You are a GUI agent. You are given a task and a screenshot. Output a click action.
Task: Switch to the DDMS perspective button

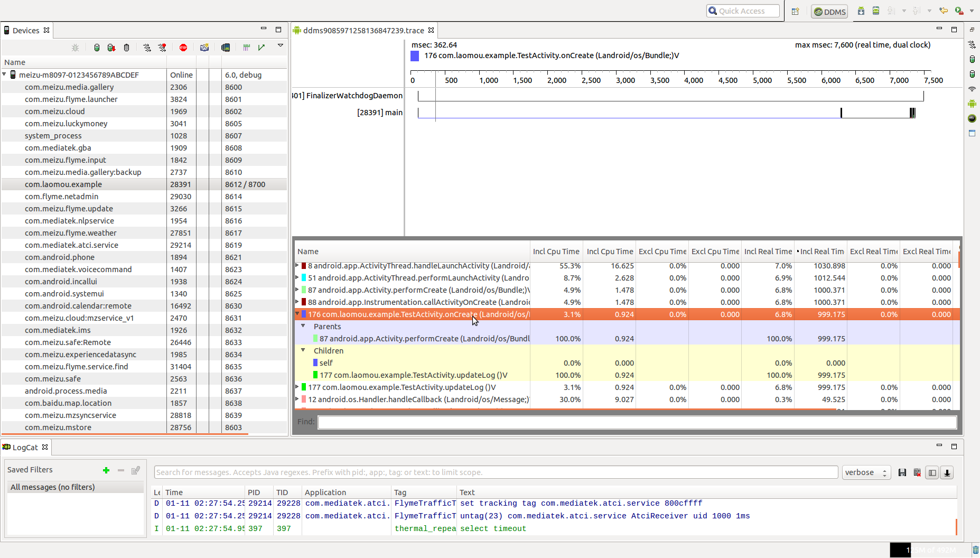[829, 12]
